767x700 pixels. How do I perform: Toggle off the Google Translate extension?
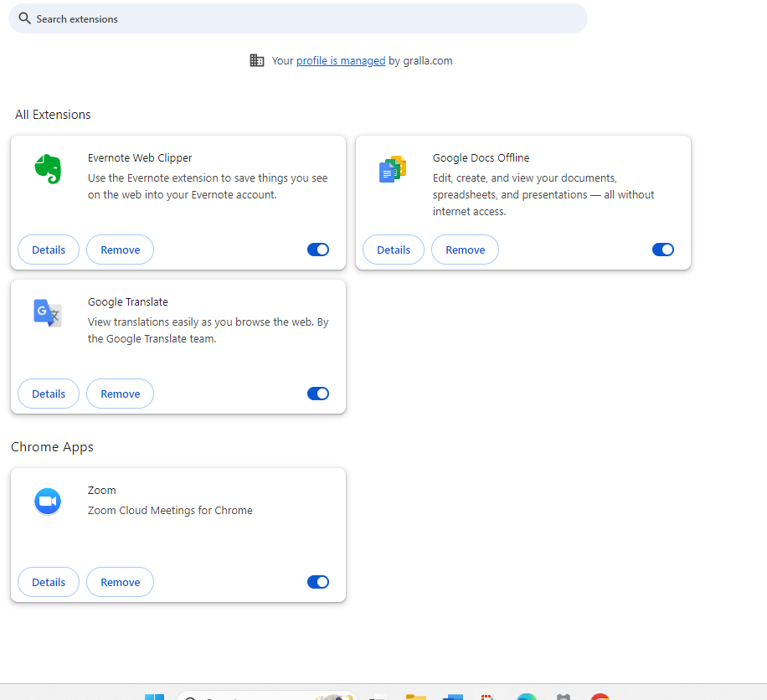pyautogui.click(x=318, y=394)
